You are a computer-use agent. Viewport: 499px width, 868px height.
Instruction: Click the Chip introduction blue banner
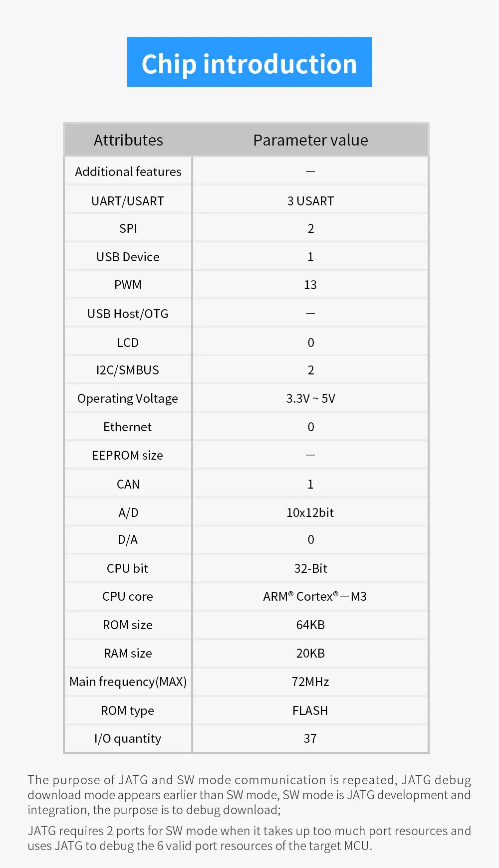coord(249,62)
